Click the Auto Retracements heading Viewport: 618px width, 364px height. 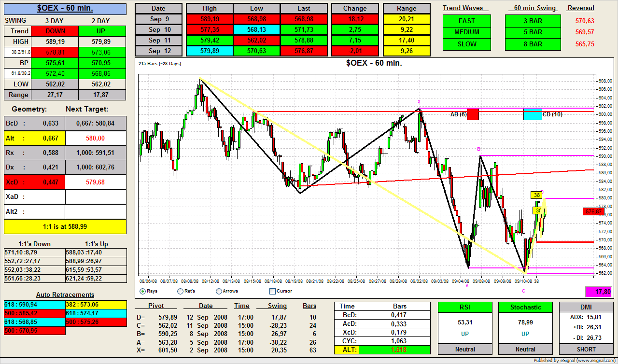(65, 294)
